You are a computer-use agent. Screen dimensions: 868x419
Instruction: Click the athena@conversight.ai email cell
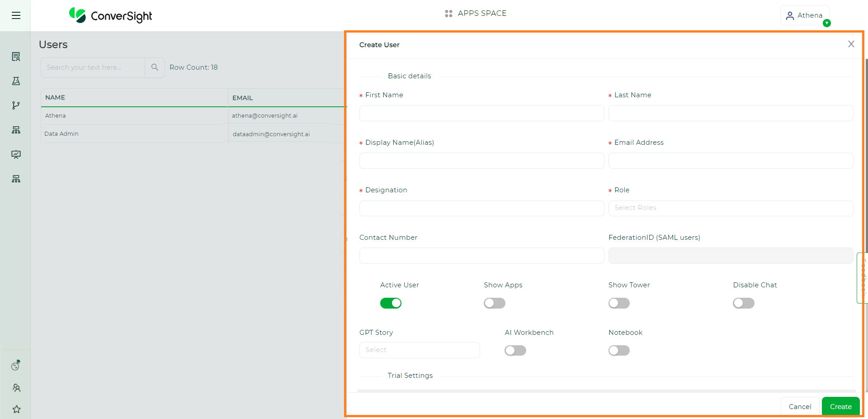click(265, 116)
